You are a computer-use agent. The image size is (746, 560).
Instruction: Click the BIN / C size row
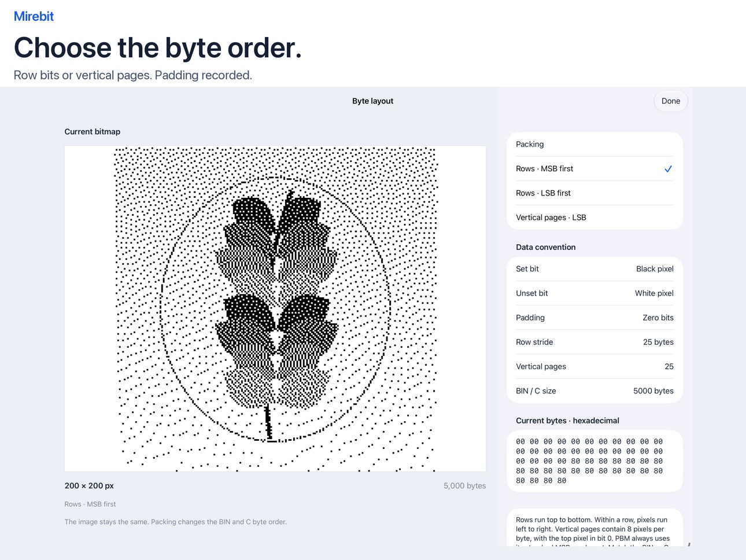pos(594,391)
